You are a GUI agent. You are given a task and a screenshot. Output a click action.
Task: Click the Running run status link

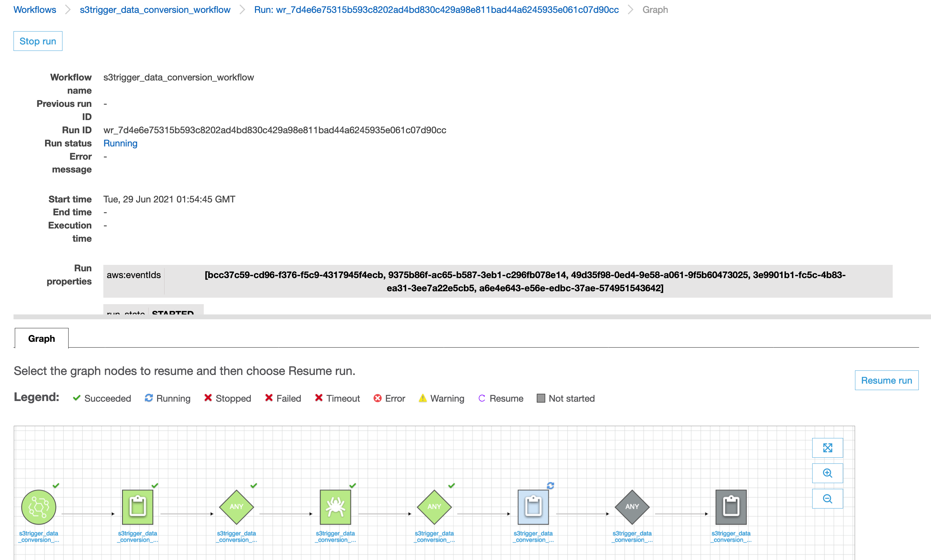[x=120, y=144]
